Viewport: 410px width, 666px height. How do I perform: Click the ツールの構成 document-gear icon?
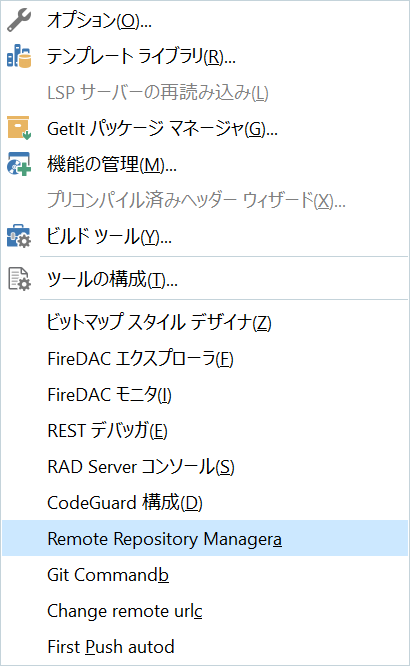pos(19,279)
